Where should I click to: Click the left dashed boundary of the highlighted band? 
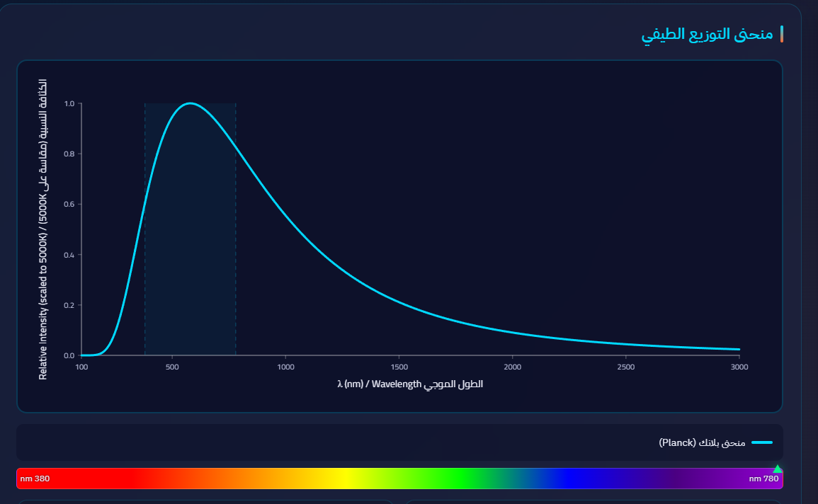(144, 227)
